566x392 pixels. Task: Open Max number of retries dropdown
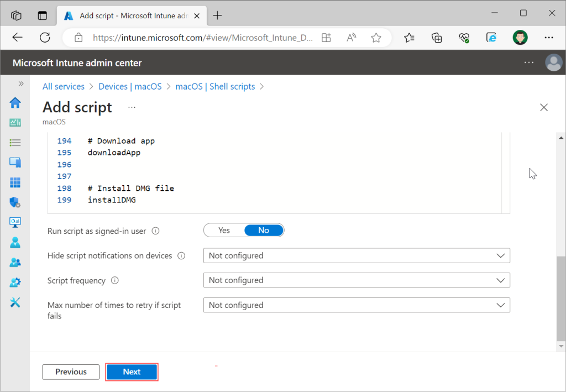click(357, 305)
